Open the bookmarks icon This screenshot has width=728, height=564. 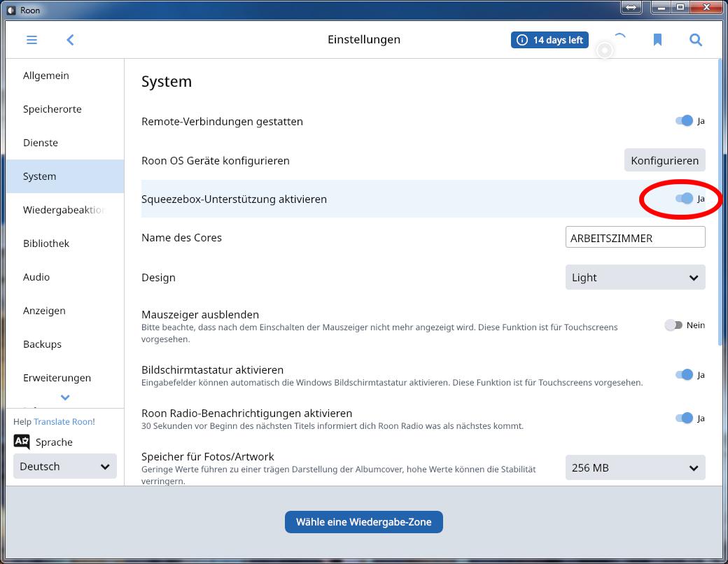tap(657, 40)
